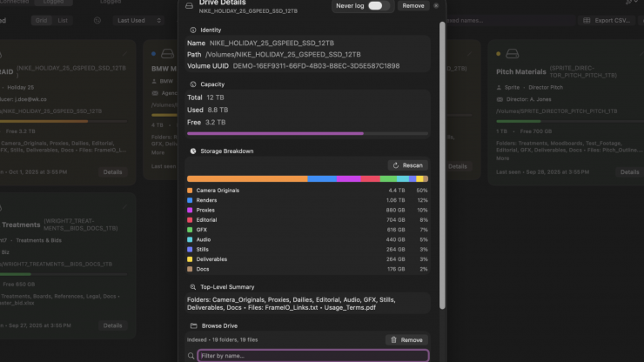Click the orange swatch beside Camera Originals

click(190, 191)
